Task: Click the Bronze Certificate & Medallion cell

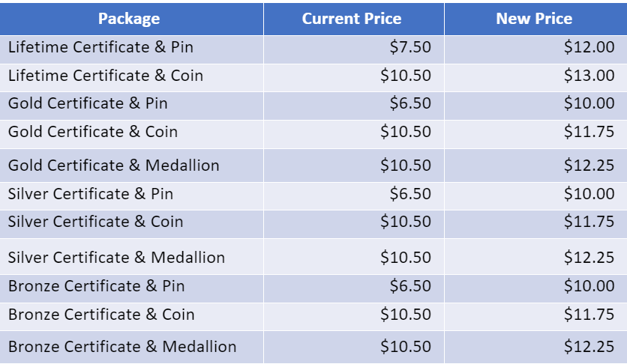Action: [122, 347]
